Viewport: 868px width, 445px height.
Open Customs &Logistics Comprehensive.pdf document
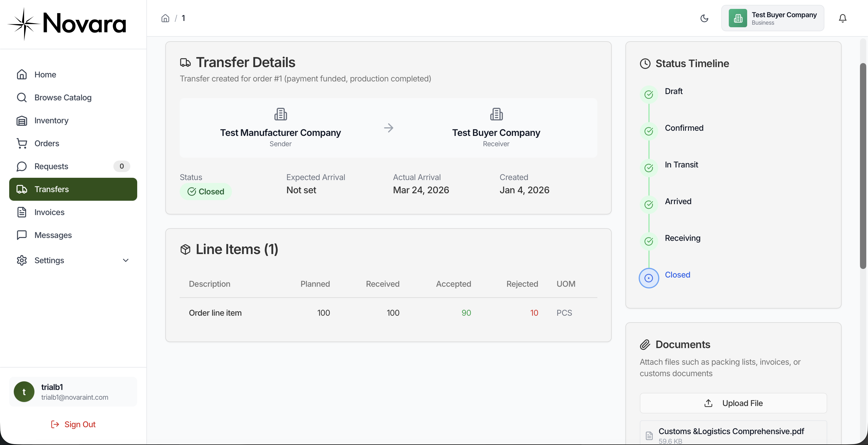[733, 433]
